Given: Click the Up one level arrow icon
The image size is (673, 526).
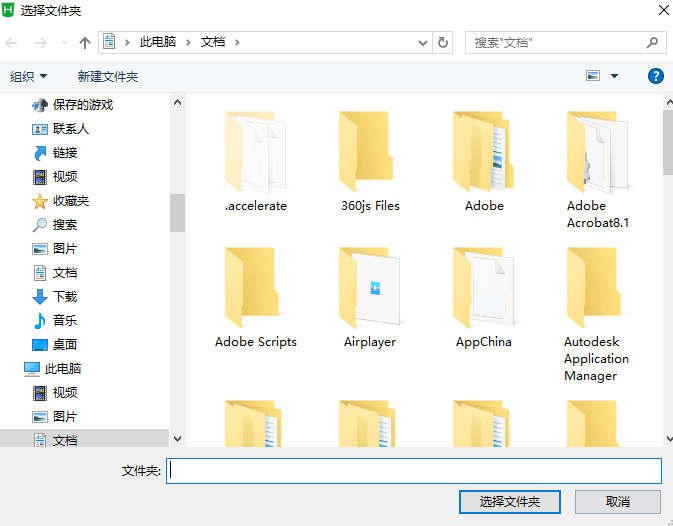Looking at the screenshot, I should [x=85, y=42].
